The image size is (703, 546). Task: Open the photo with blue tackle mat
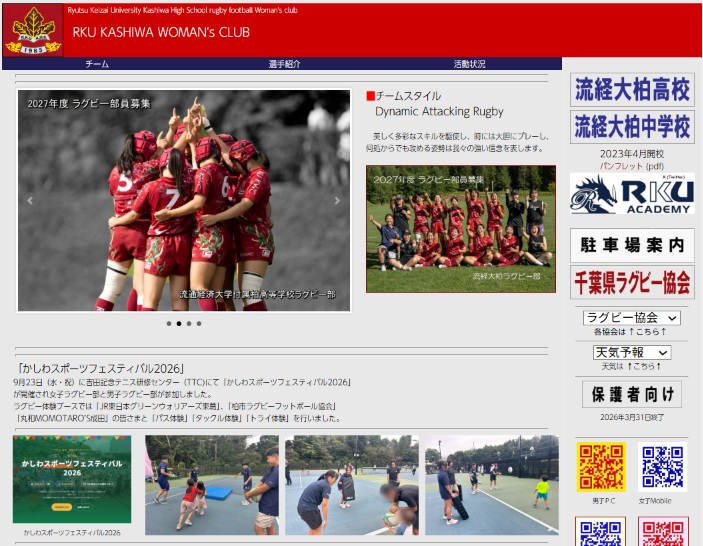[x=212, y=485]
